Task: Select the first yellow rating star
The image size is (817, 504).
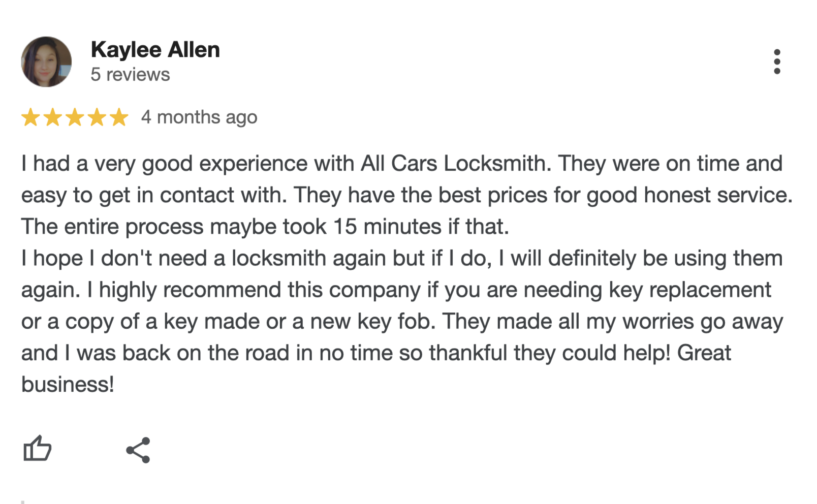Action: pyautogui.click(x=30, y=117)
